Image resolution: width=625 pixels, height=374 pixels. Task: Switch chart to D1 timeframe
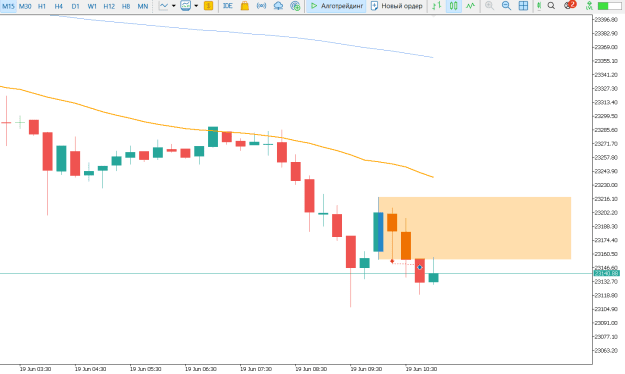point(75,6)
